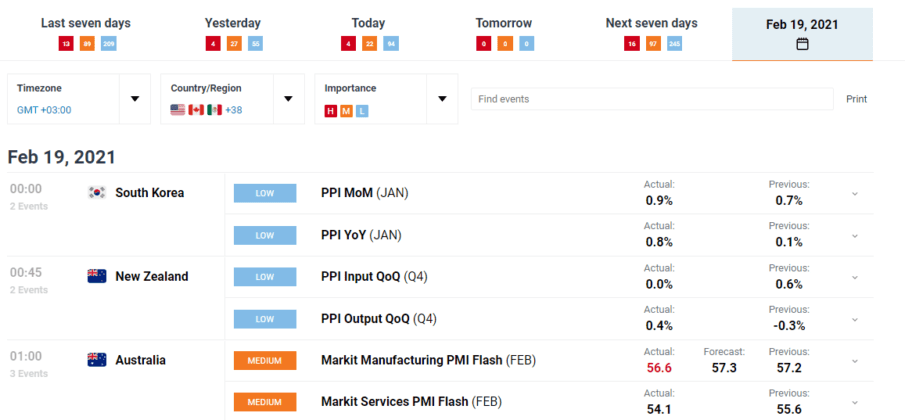
Task: Click the LOW importance badge for PPI YoY
Action: (x=265, y=235)
